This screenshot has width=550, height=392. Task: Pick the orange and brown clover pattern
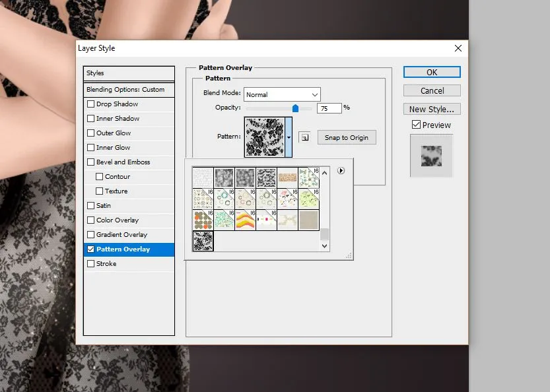tap(203, 220)
